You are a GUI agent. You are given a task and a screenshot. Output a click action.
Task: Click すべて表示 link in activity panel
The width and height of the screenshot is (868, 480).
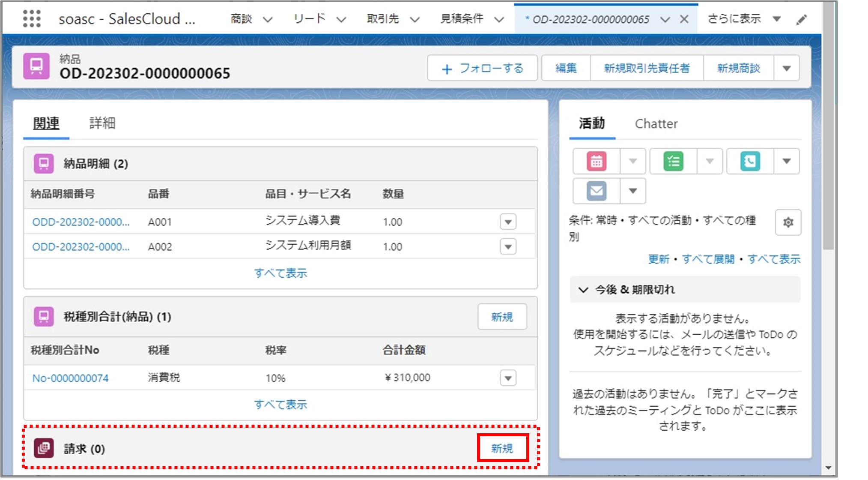point(774,259)
